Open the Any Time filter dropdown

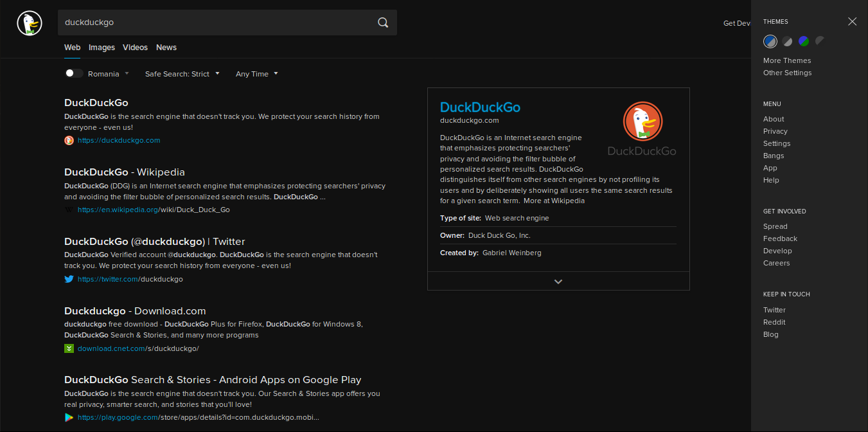tap(257, 74)
